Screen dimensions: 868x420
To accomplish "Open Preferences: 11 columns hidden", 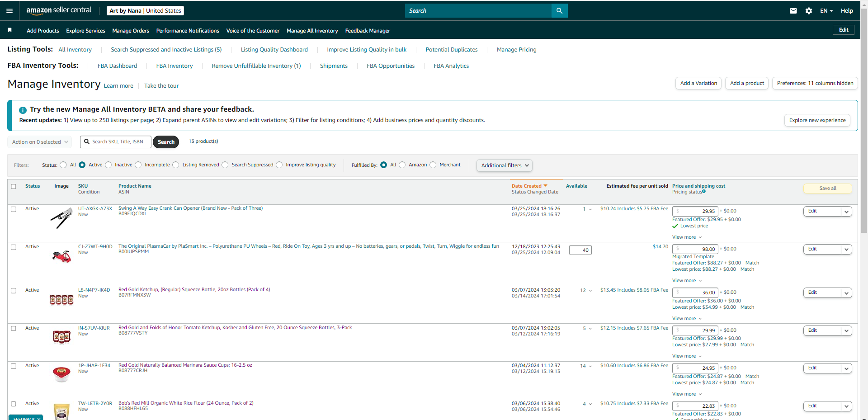I will click(x=815, y=83).
